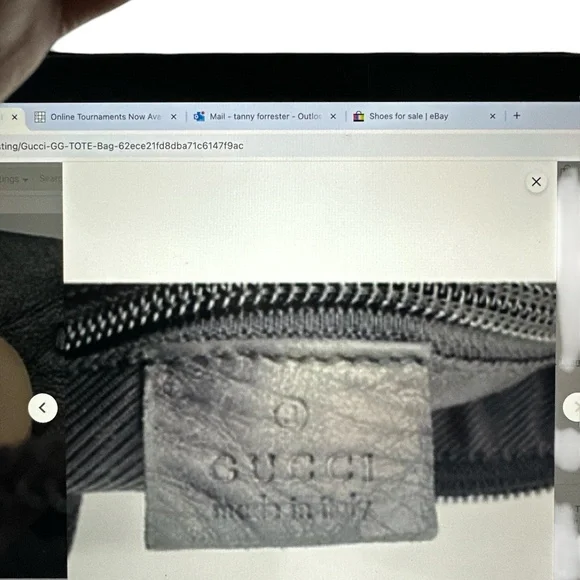This screenshot has height=580, width=580.
Task: Switch to the Online Tournaments Now Available tab
Action: pyautogui.click(x=106, y=117)
